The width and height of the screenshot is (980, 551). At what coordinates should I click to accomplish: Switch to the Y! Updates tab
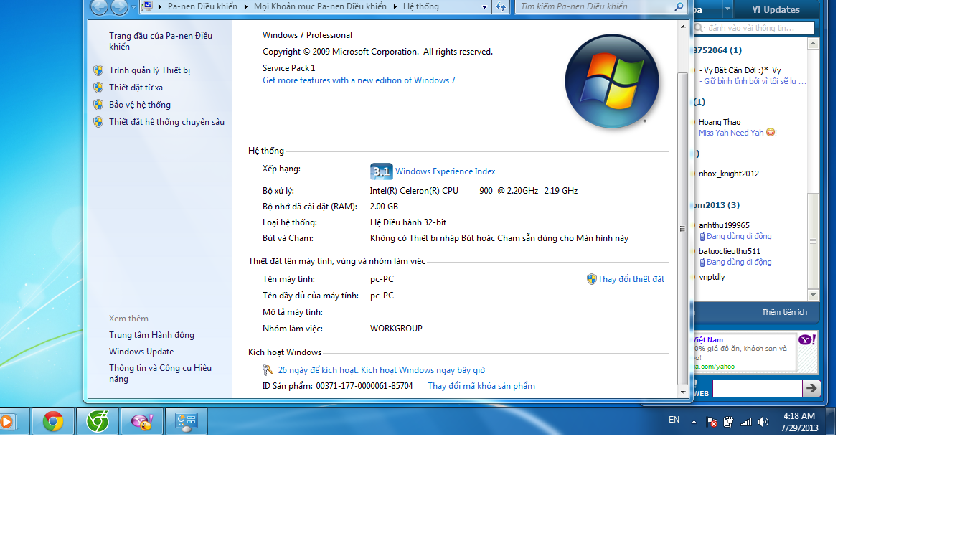tap(776, 10)
